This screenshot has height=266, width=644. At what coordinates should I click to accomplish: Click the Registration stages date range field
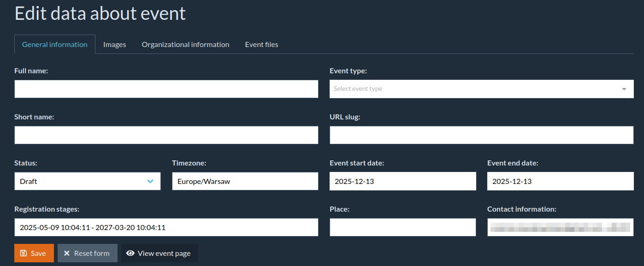pyautogui.click(x=166, y=227)
